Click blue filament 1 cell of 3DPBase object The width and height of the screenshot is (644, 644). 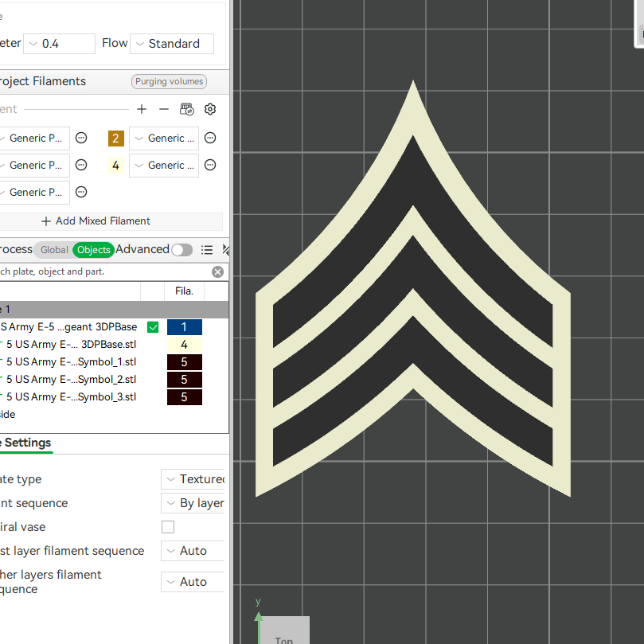(185, 327)
